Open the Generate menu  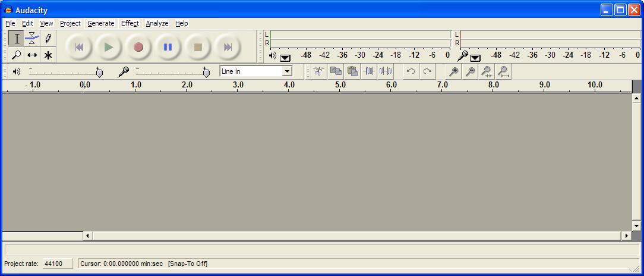pyautogui.click(x=100, y=23)
